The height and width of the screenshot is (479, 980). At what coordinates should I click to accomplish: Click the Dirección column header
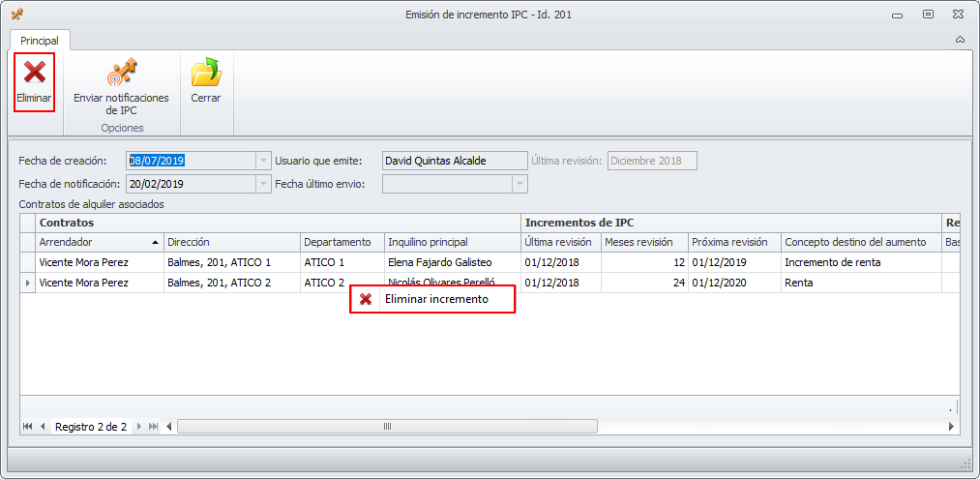[x=232, y=242]
